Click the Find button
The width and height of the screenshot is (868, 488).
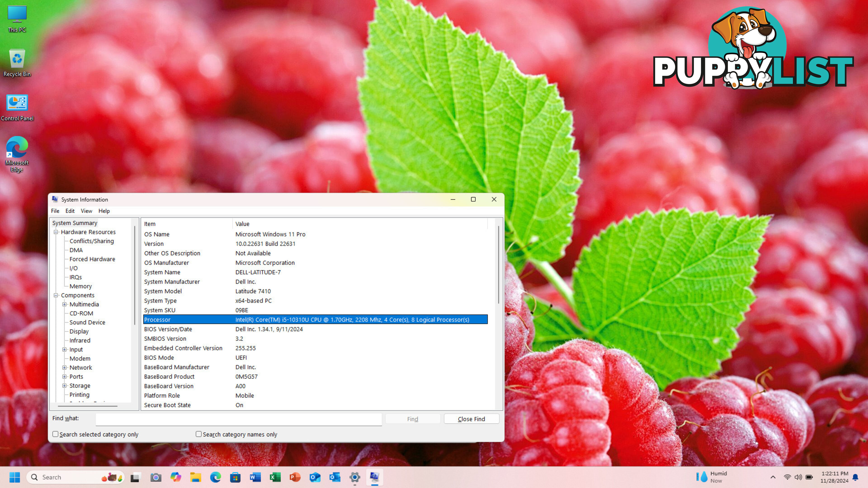tap(413, 419)
